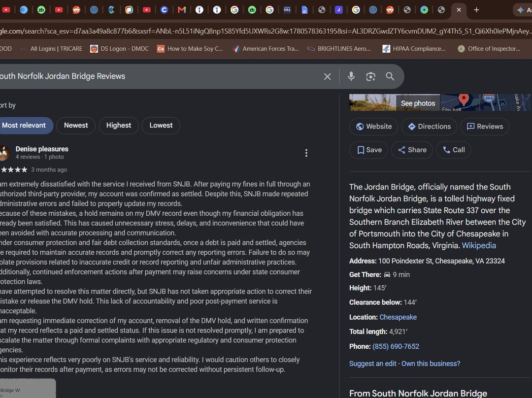Image resolution: width=532 pixels, height=398 pixels.
Task: Click the Website button
Action: [x=373, y=126]
